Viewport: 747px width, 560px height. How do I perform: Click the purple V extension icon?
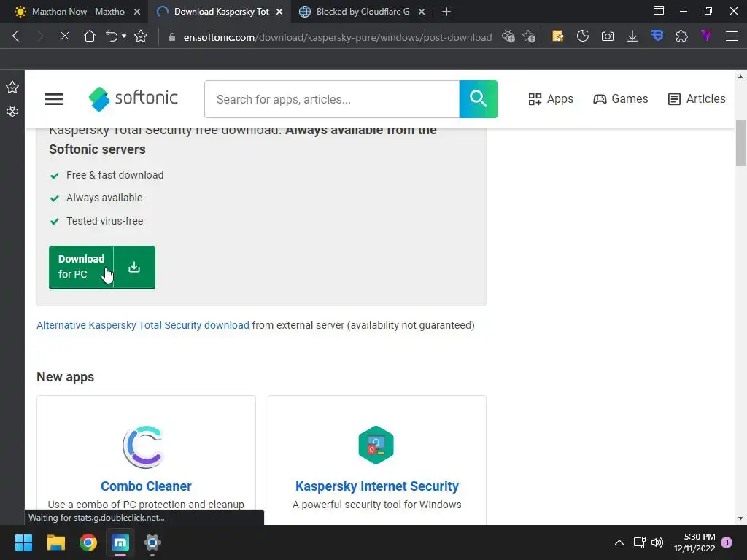point(706,35)
